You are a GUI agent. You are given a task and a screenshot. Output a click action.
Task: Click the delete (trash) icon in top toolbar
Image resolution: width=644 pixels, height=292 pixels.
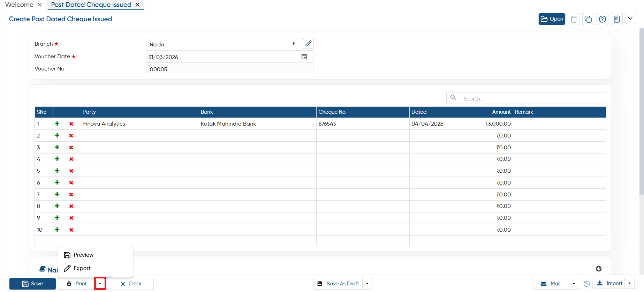[574, 19]
